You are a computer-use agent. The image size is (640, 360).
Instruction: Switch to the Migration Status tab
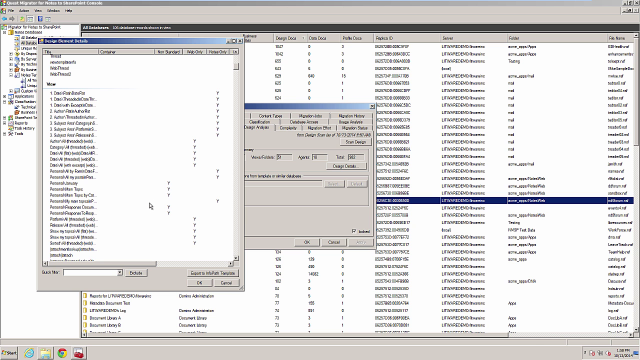354,128
